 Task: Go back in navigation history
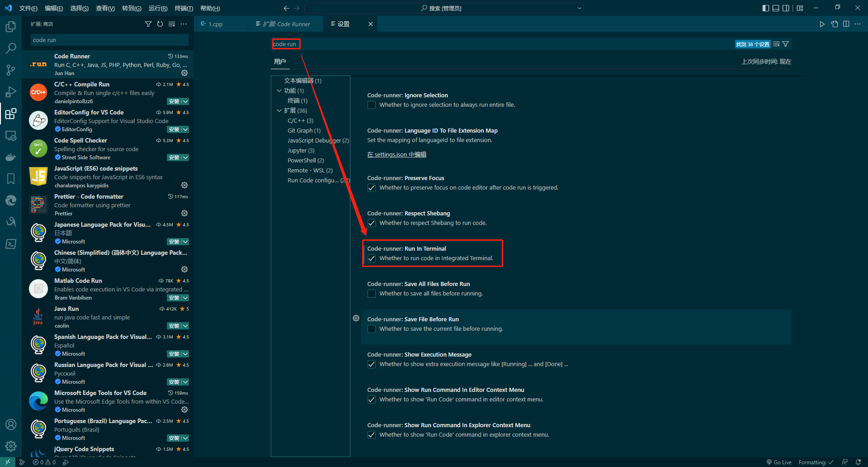[x=286, y=8]
